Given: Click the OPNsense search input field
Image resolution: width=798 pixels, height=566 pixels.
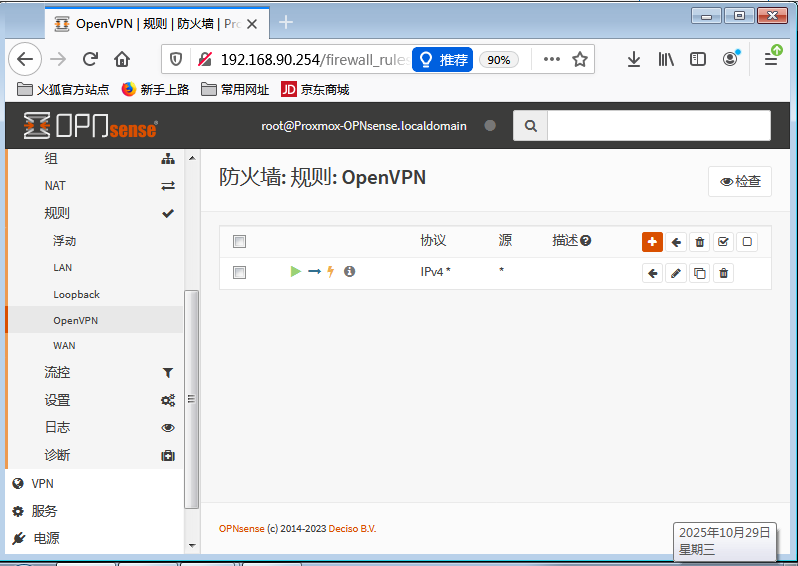Looking at the screenshot, I should (658, 126).
